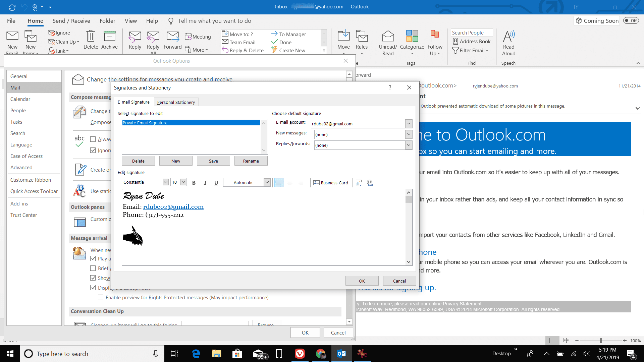
Task: Scroll the signature edit area
Action: tap(408, 226)
